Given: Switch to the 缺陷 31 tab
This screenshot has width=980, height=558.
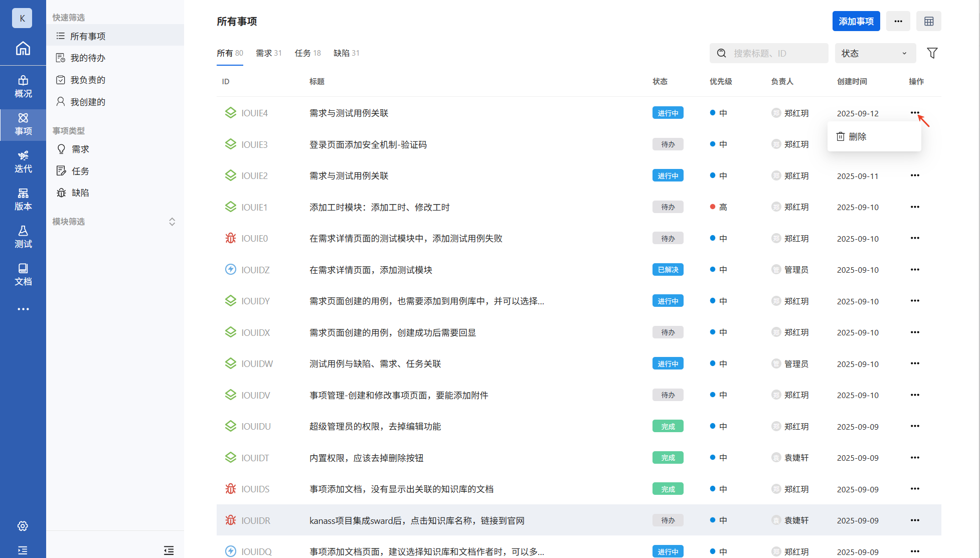Looking at the screenshot, I should pos(346,53).
